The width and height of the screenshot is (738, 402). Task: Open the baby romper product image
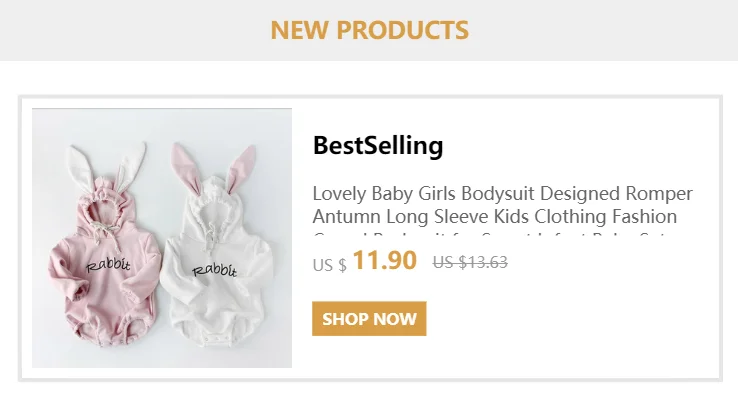click(162, 238)
